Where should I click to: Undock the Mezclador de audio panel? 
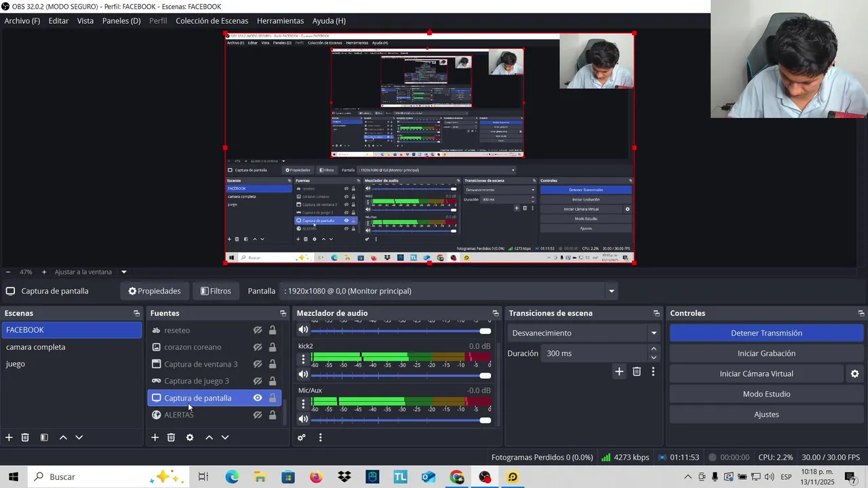[495, 313]
